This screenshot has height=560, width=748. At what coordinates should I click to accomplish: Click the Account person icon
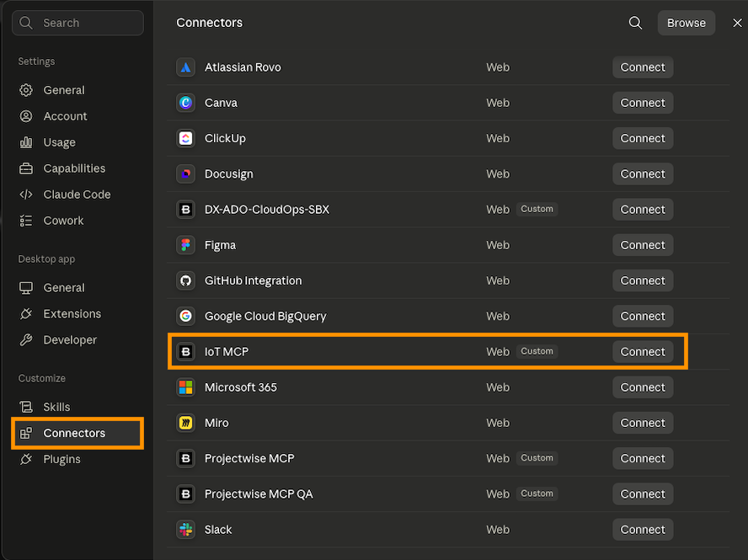(x=26, y=116)
